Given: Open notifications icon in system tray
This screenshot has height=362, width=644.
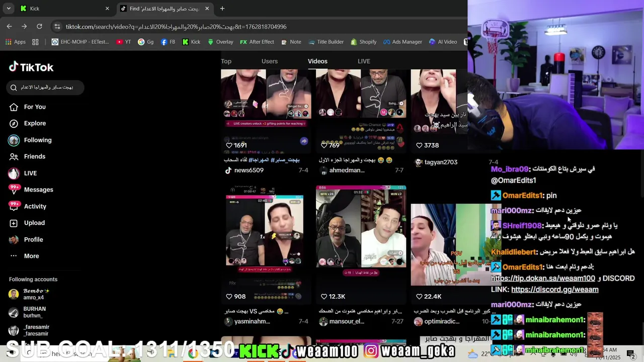Looking at the screenshot, I should pyautogui.click(x=630, y=355).
